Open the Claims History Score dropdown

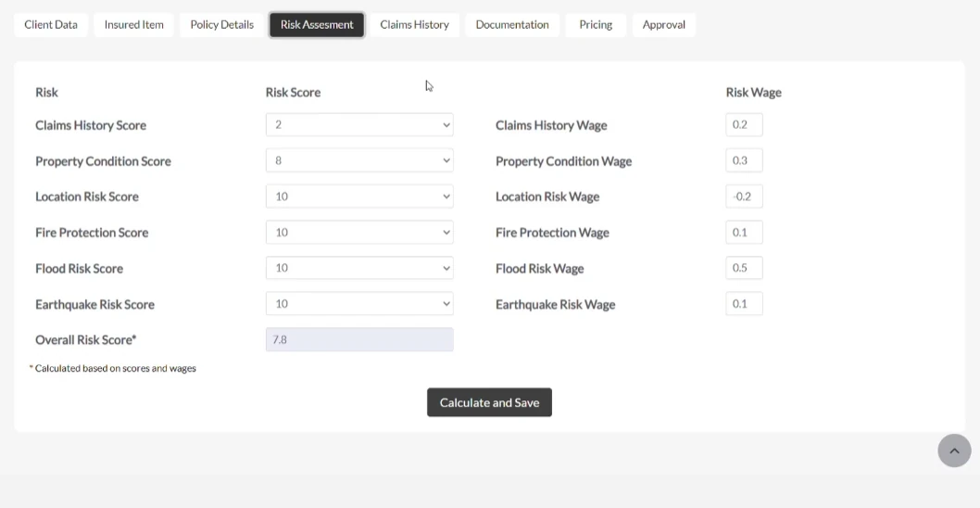(359, 125)
